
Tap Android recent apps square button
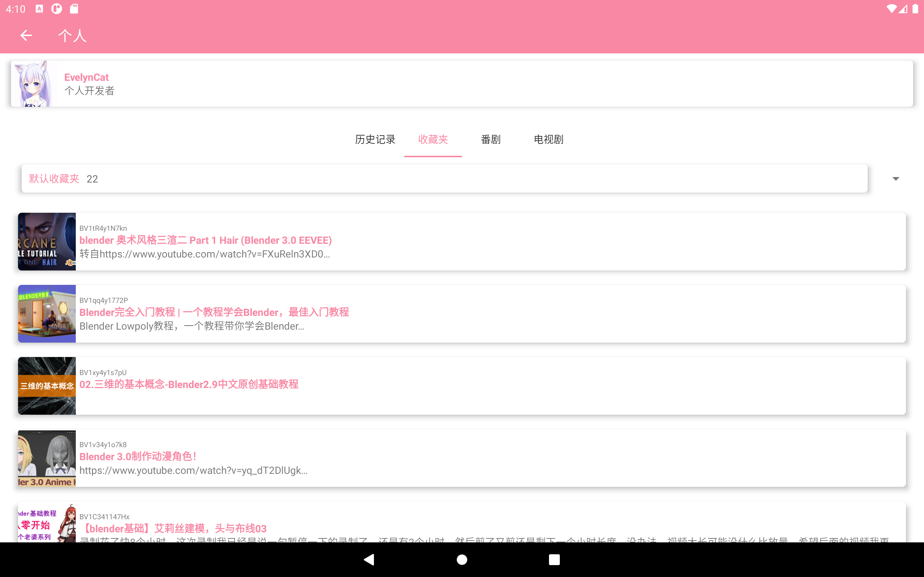(x=554, y=559)
